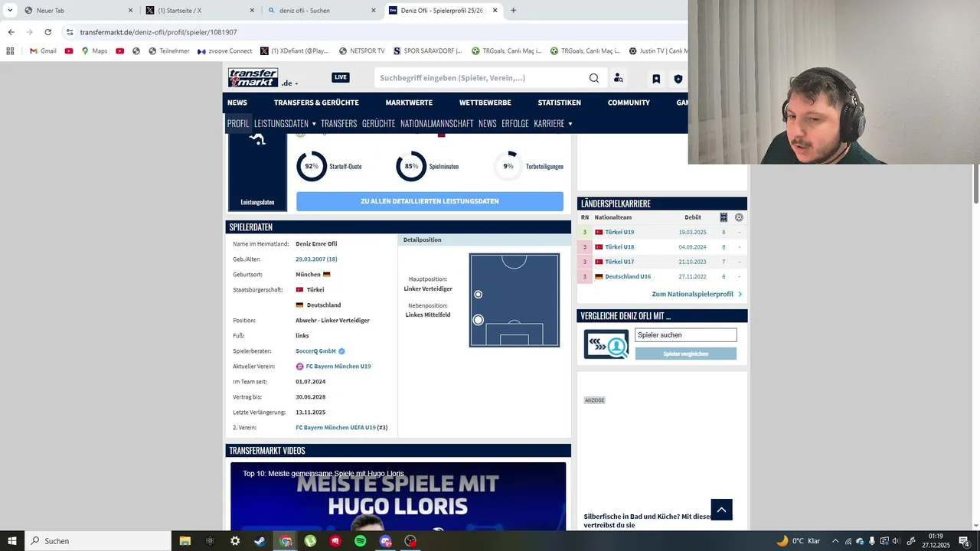Image resolution: width=980 pixels, height=551 pixels.
Task: Open FC Bayern München UEFA U19 link
Action: click(335, 428)
